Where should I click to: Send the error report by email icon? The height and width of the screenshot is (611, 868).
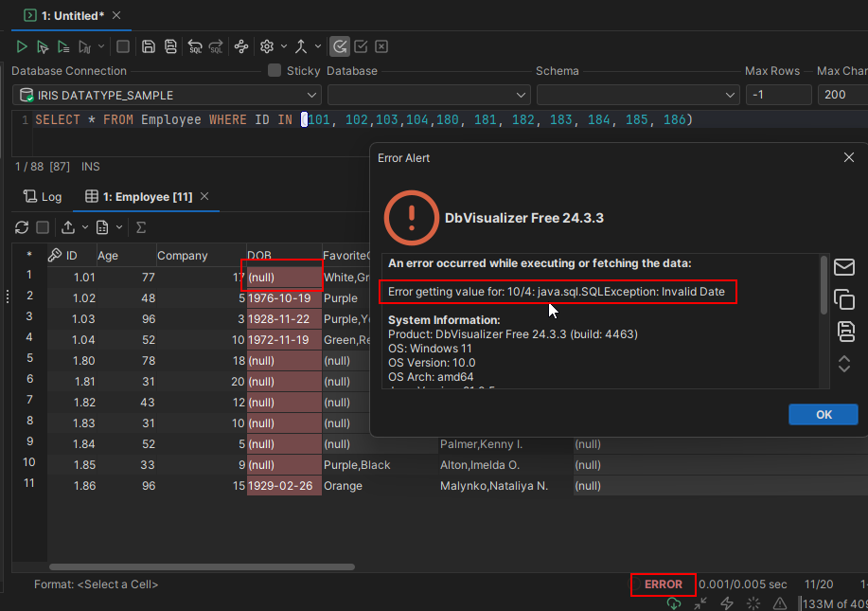844,268
